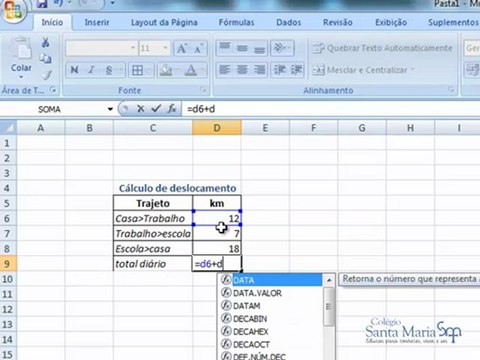Screen dimensions: 480x360
Task: Click the Colar paste icon
Action: (22, 48)
